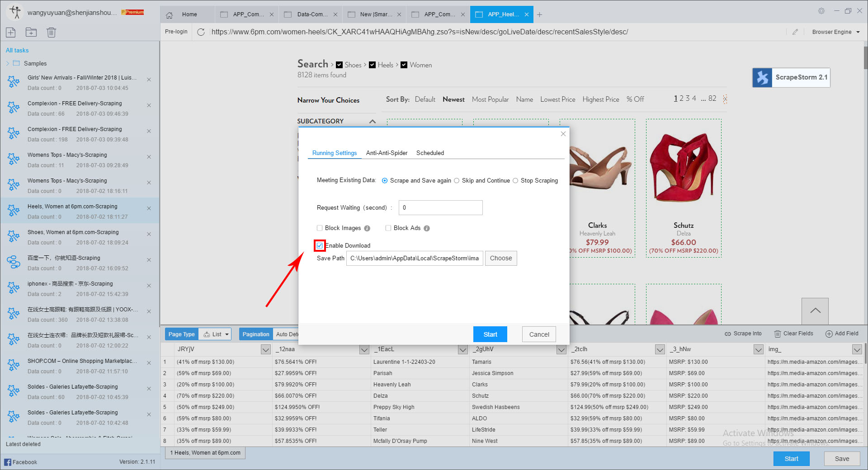The width and height of the screenshot is (868, 470).
Task: Click Cancel in the settings dialog
Action: 539,334
